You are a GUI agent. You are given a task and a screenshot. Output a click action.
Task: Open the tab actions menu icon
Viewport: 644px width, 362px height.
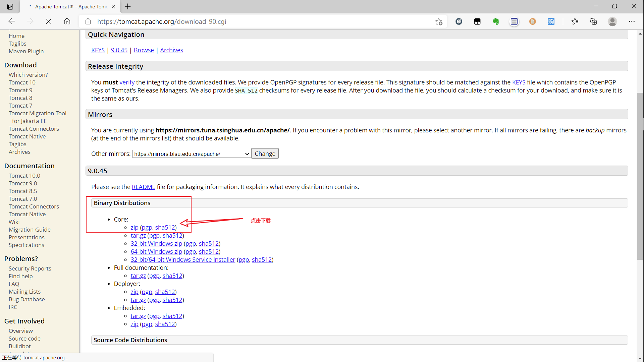pyautogui.click(x=10, y=6)
